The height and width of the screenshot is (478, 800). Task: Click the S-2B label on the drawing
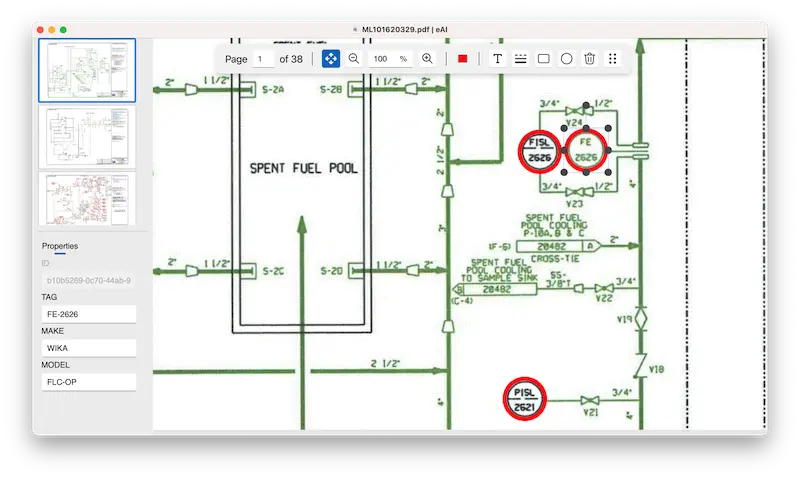[331, 90]
